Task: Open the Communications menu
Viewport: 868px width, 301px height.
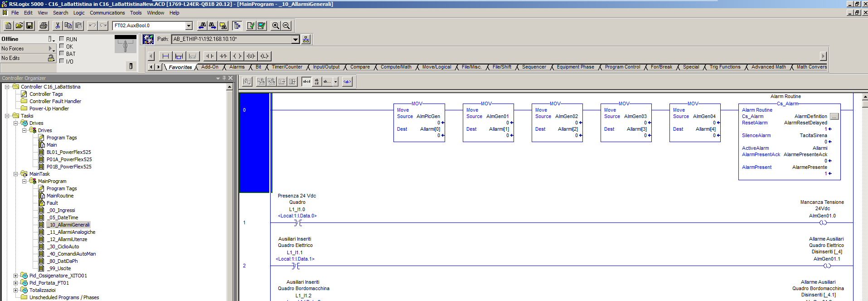Action: [x=107, y=13]
